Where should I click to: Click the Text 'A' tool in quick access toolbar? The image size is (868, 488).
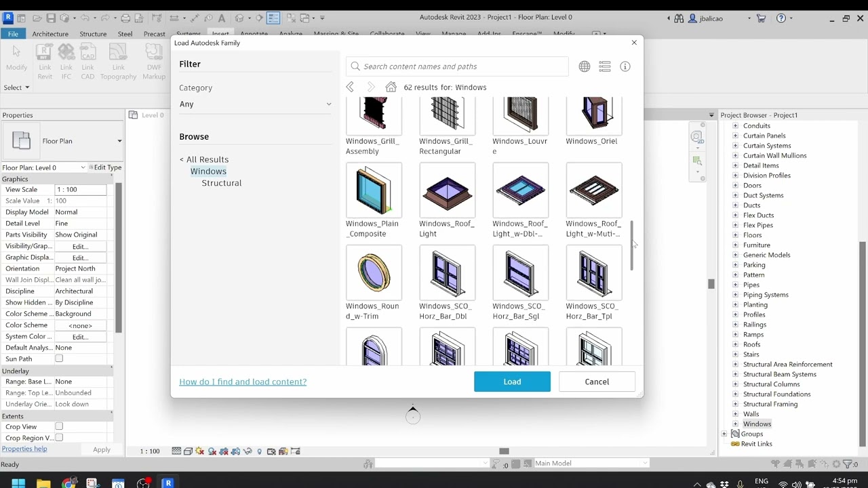click(222, 18)
